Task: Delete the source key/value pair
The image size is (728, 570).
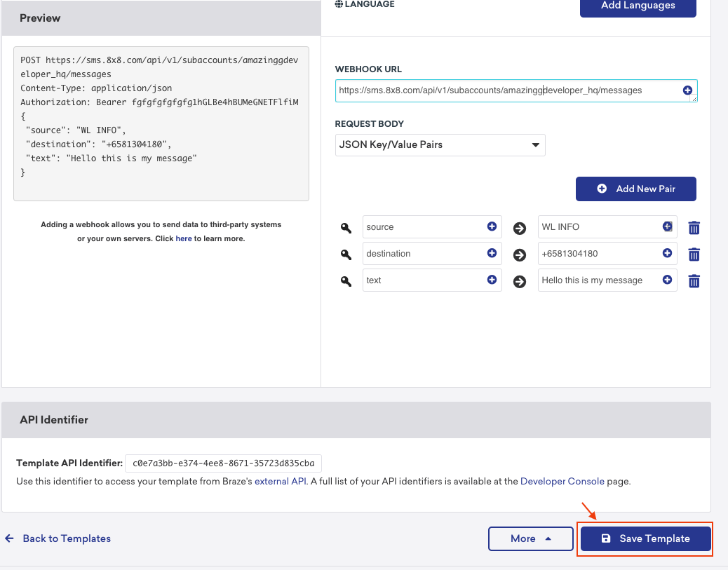Action: point(694,228)
